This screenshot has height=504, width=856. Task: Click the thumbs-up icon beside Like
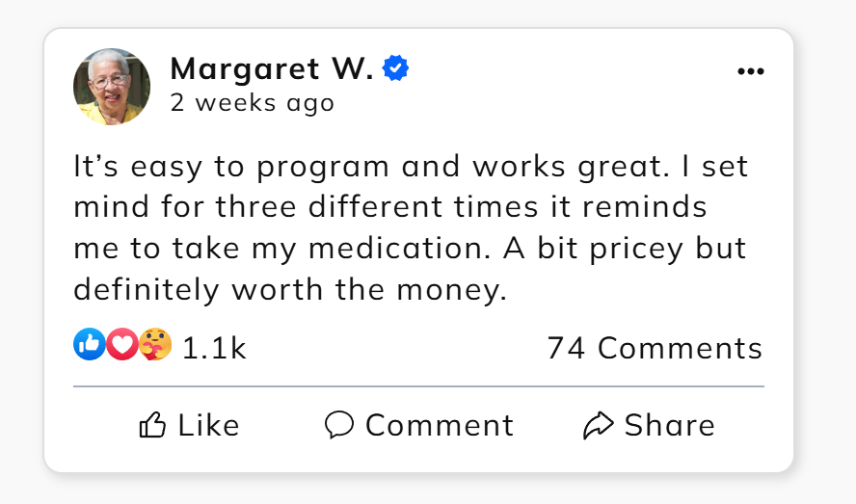tap(153, 425)
